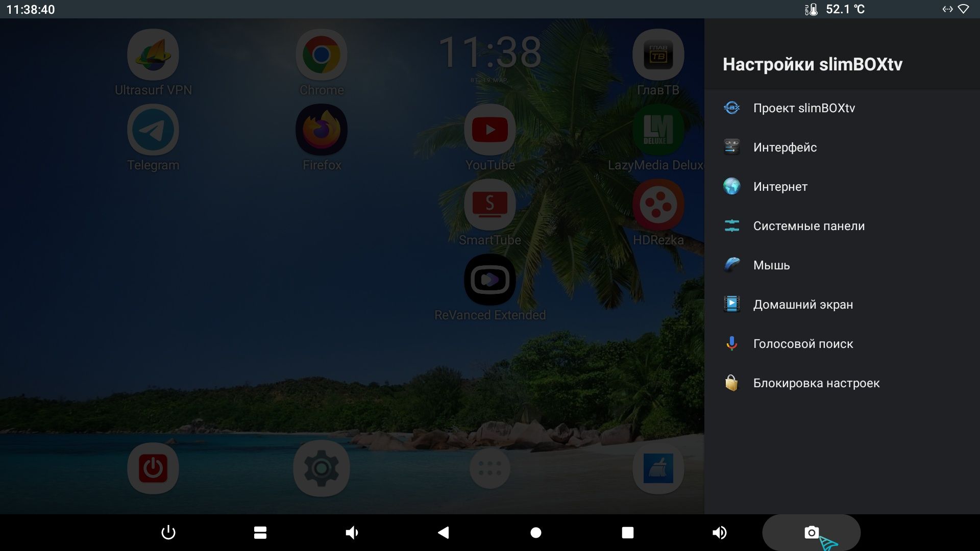Select Интернет settings option
Image resolution: width=980 pixels, height=551 pixels.
point(779,186)
